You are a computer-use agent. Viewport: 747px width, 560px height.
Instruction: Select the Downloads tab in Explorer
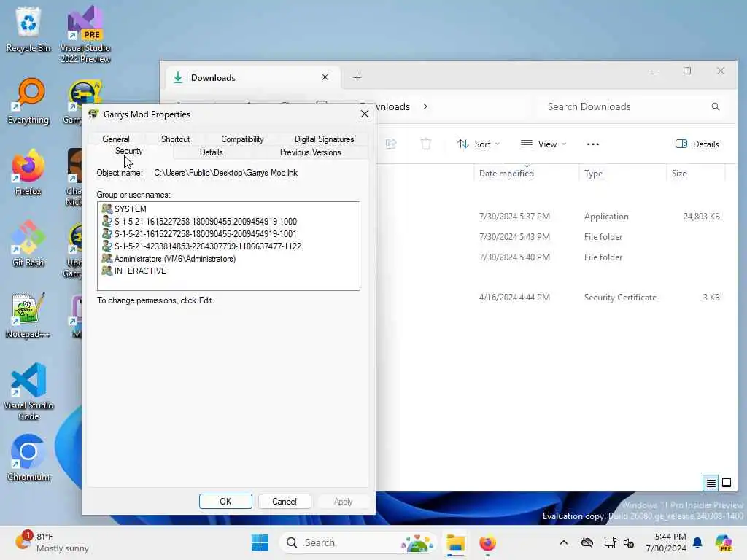pos(252,77)
